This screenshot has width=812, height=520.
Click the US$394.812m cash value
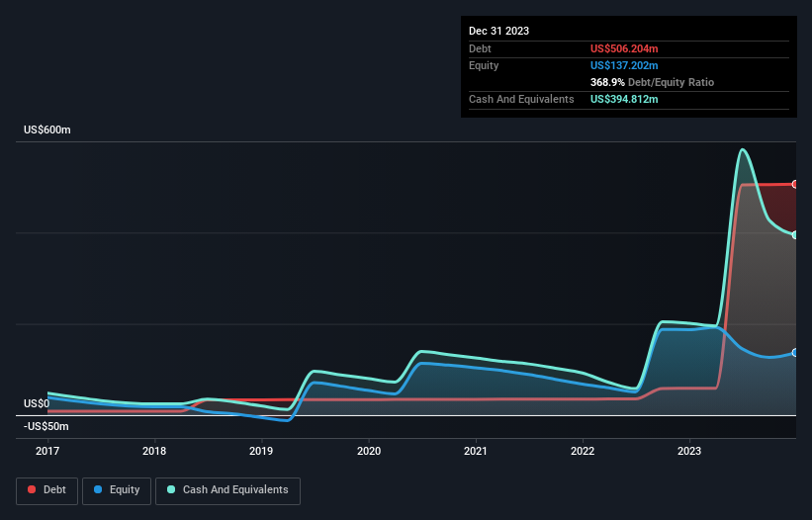624,99
